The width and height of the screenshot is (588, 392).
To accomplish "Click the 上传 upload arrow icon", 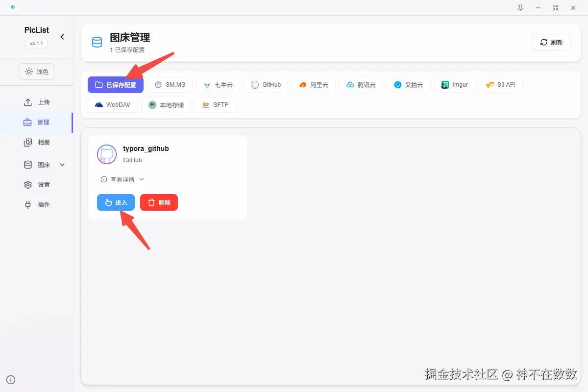I will click(x=28, y=102).
